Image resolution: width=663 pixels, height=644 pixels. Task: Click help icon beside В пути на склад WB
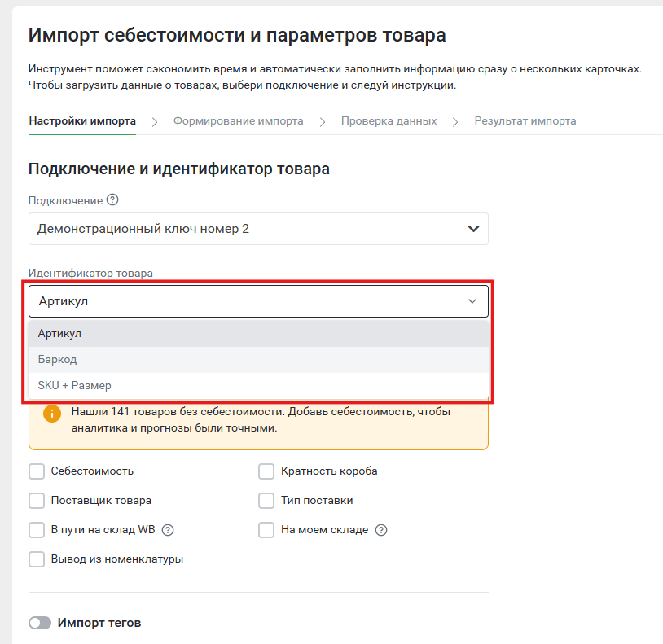pyautogui.click(x=168, y=530)
